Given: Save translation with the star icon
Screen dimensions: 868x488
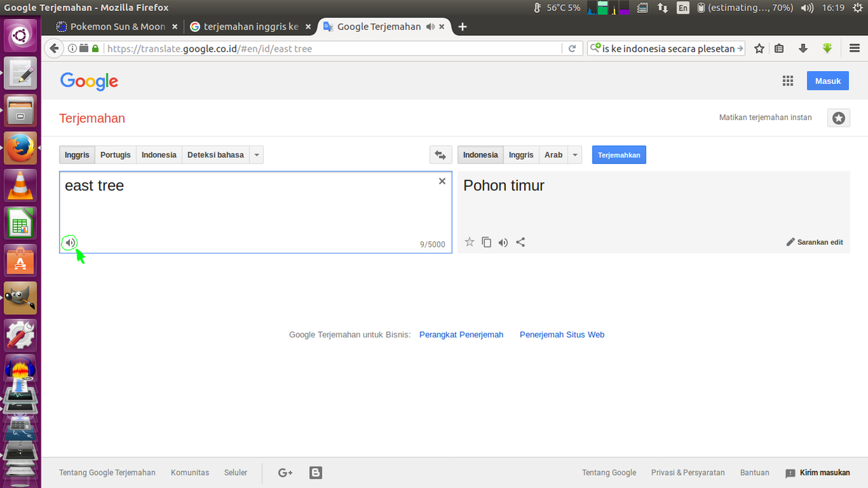Looking at the screenshot, I should (469, 242).
